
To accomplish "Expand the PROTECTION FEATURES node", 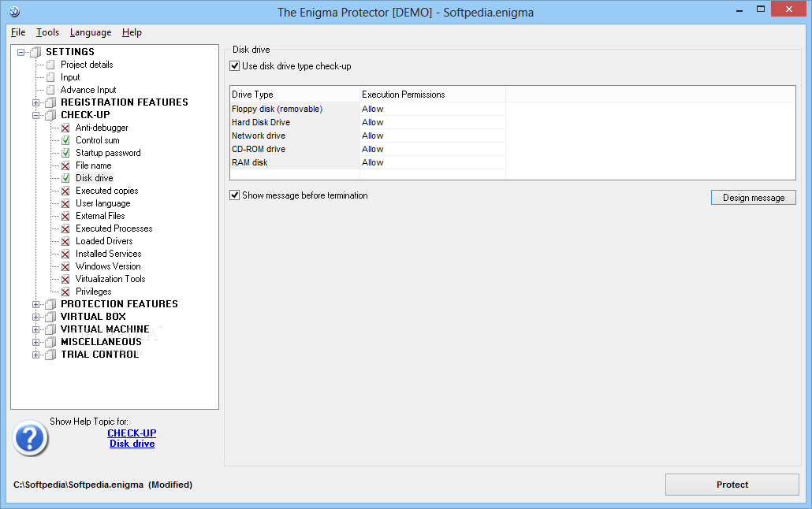I will click(x=35, y=304).
